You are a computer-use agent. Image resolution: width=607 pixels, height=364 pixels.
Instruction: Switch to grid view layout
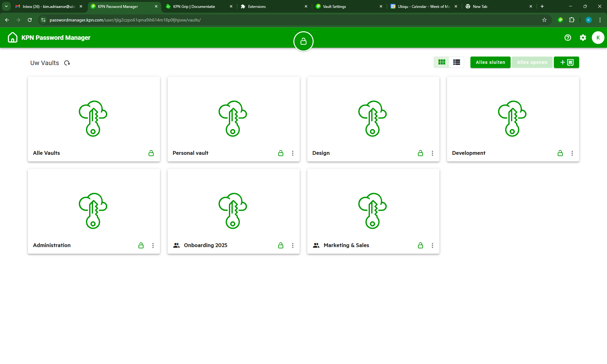[442, 62]
